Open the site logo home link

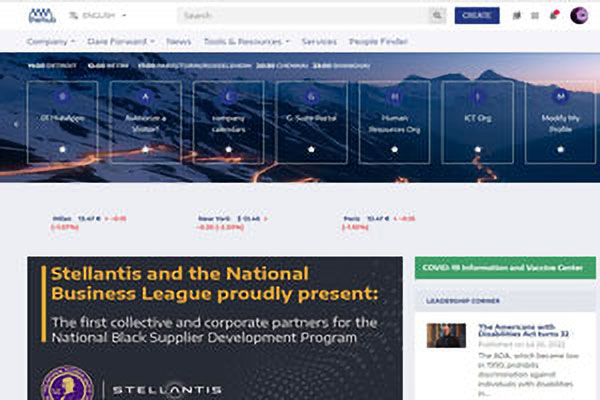pyautogui.click(x=42, y=16)
